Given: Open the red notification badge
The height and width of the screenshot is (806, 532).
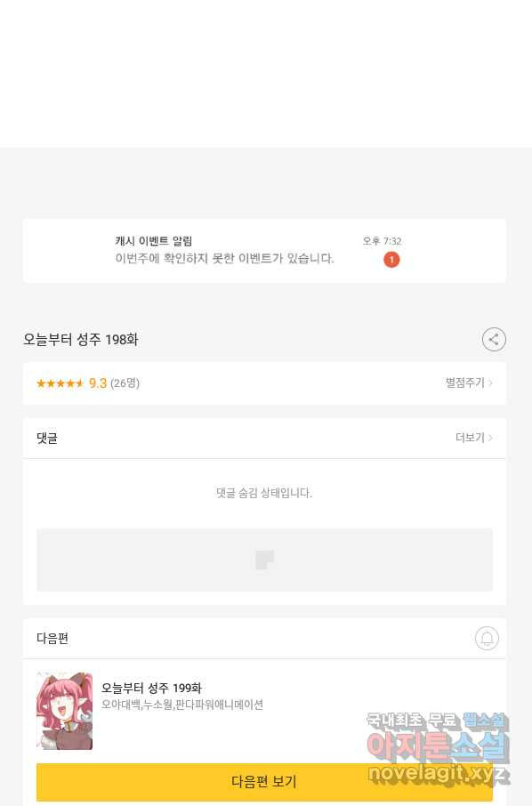Looking at the screenshot, I should [x=391, y=260].
